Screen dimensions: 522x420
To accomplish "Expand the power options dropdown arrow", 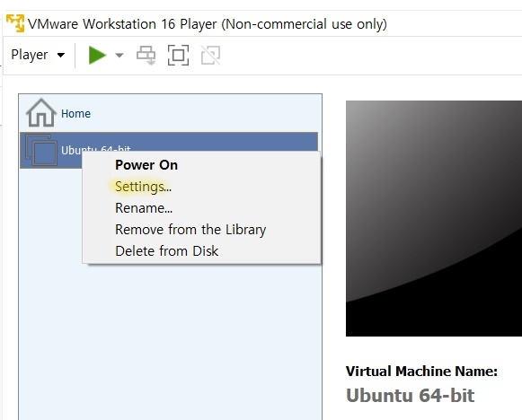I will [x=119, y=56].
